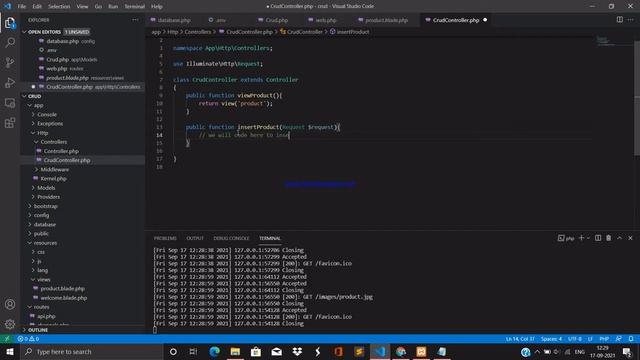Screen dimensions: 640x360
Task: Kill the terminal with trash icon
Action: (x=609, y=238)
